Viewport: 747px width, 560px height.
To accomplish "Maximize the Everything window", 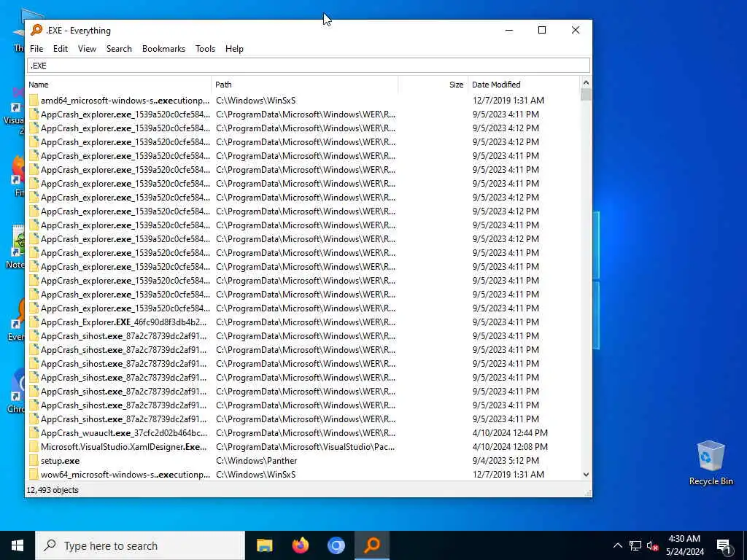I will (x=542, y=30).
